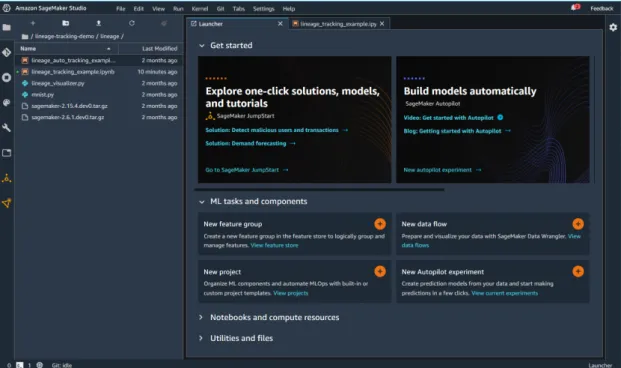
Task: Close the lineage_tracking_example tab
Action: 382,24
